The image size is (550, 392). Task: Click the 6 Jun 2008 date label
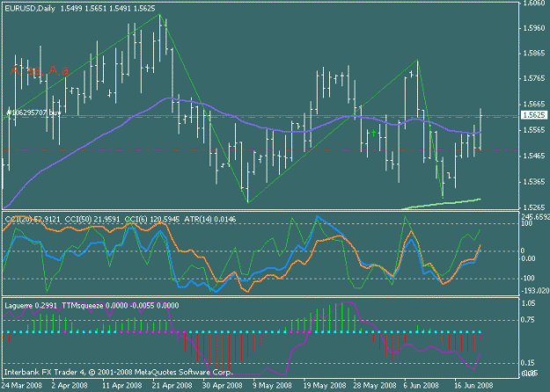[x=422, y=386]
